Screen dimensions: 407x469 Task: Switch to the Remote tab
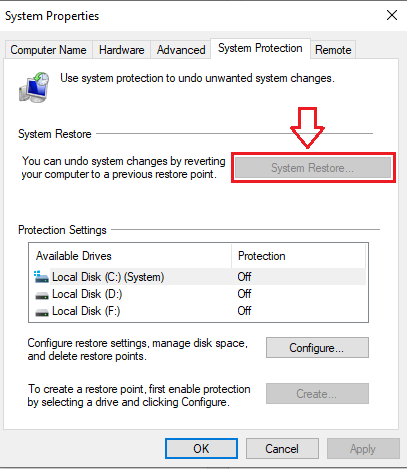(x=333, y=50)
